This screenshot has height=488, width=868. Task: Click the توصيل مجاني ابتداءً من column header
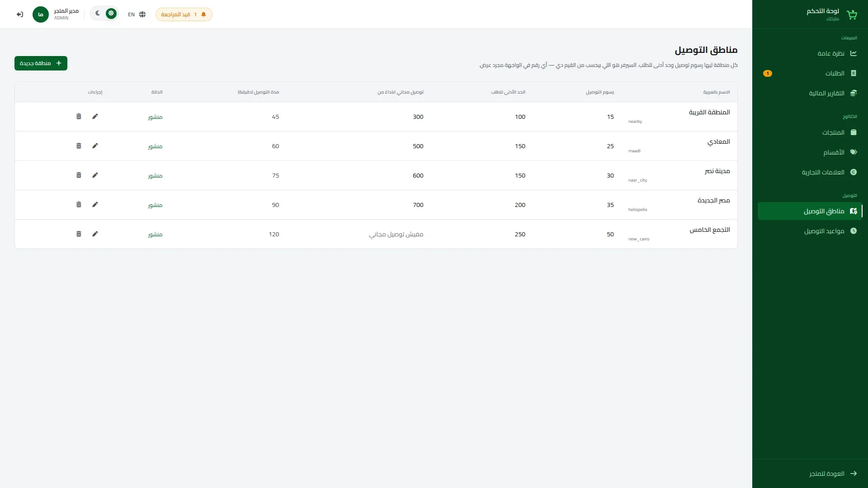tap(401, 92)
